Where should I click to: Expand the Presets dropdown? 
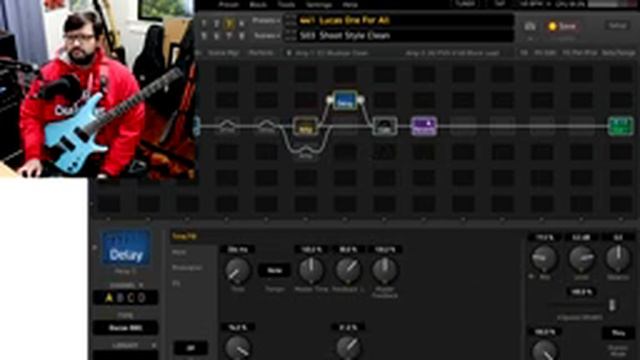(x=267, y=20)
